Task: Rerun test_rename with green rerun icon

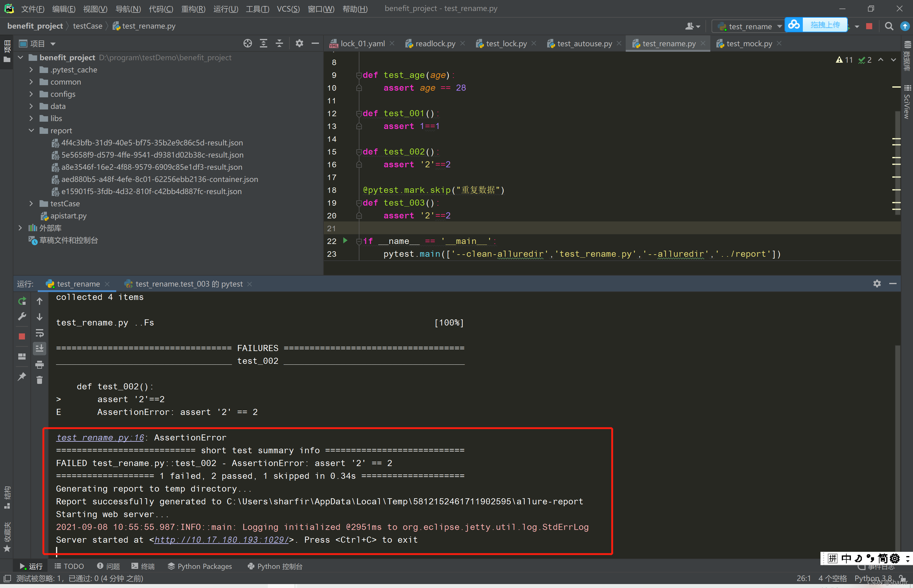Action: pyautogui.click(x=22, y=301)
